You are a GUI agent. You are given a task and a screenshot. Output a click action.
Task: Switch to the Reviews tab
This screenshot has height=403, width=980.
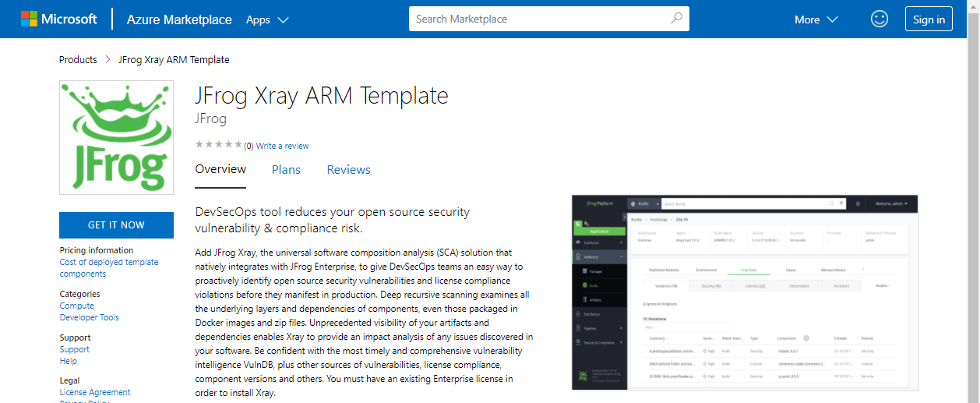click(x=348, y=169)
